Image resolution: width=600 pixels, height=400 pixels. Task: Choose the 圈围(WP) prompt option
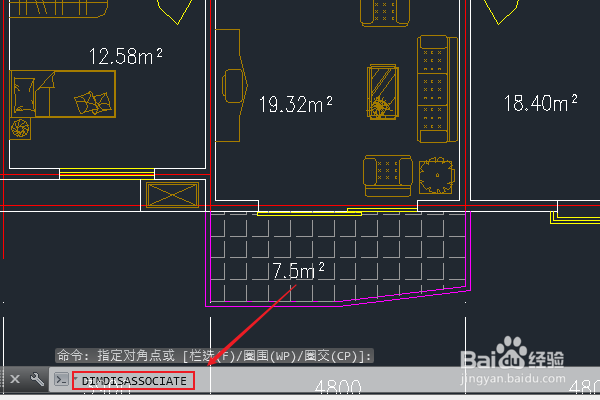pos(267,356)
